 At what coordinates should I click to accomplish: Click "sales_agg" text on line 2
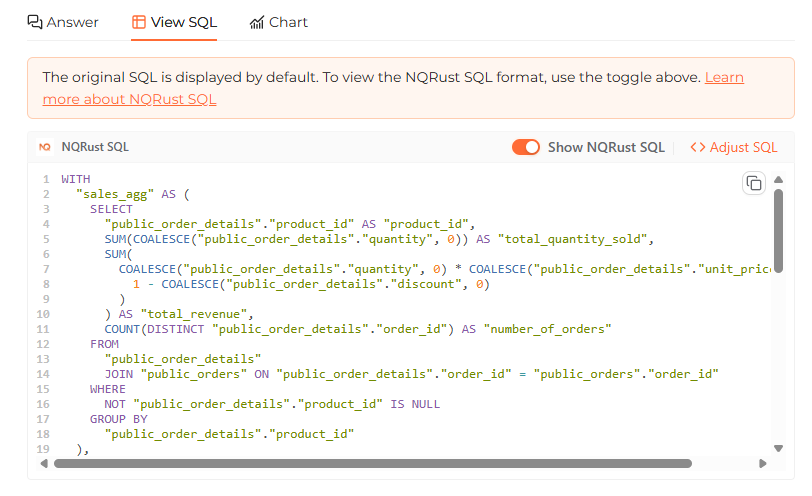click(114, 194)
